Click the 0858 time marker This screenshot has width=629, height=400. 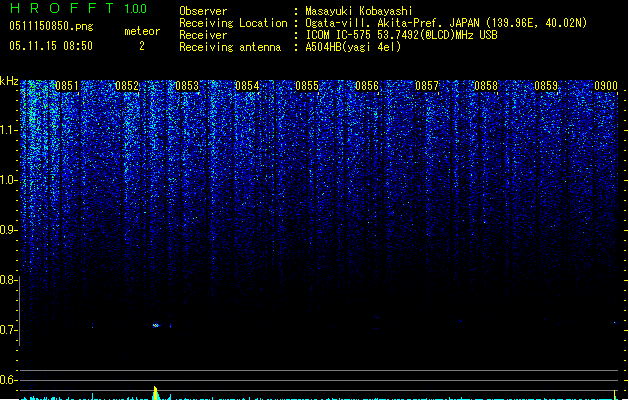[486, 86]
